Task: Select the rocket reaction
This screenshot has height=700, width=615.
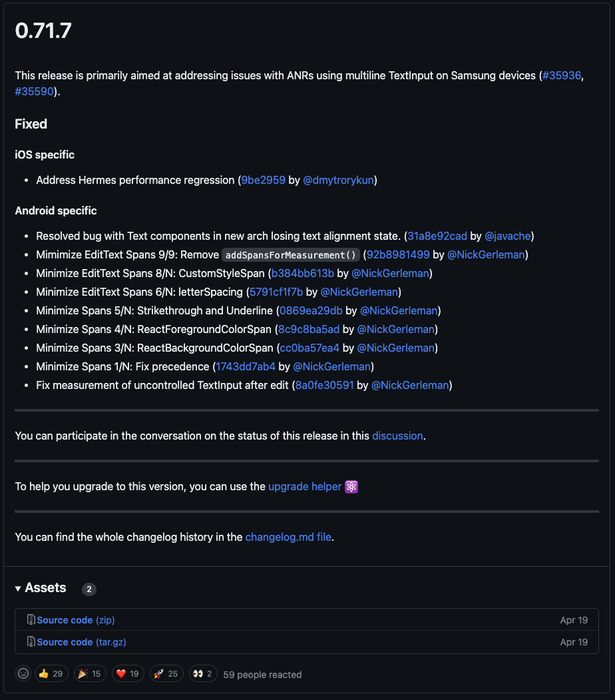Action: click(x=166, y=673)
